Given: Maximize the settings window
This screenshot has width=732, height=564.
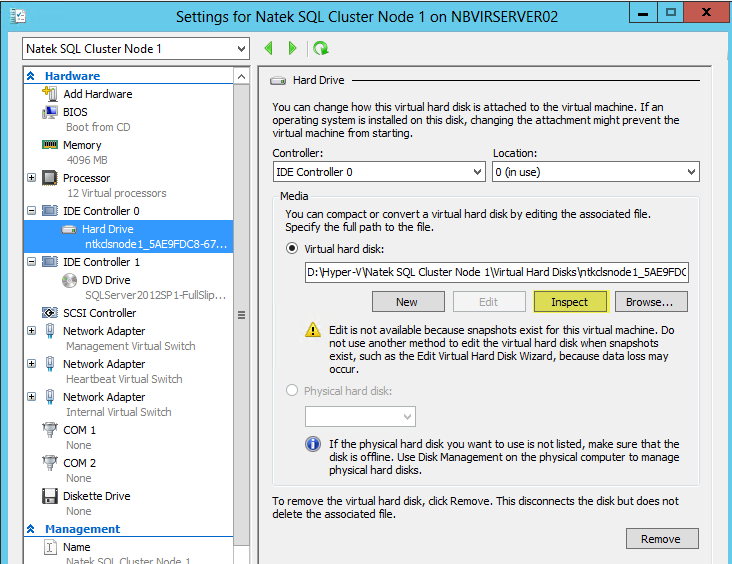Looking at the screenshot, I should (671, 13).
